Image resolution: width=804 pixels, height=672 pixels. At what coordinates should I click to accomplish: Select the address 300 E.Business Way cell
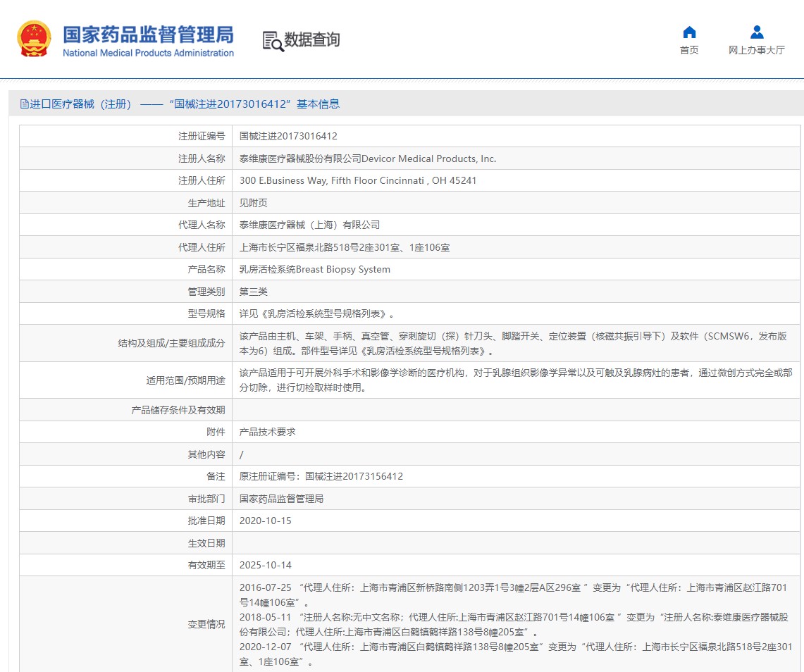[516, 180]
